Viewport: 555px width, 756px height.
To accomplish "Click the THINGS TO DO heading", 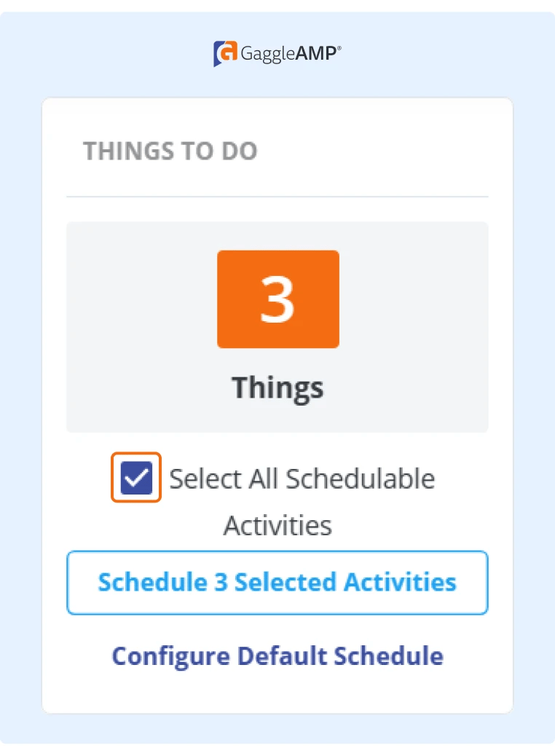I will point(170,151).
